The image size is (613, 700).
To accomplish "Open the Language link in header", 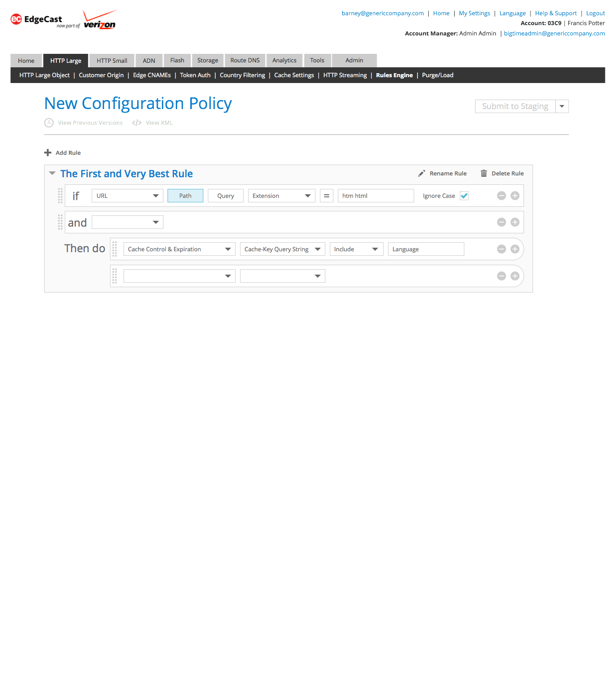I will tap(513, 13).
